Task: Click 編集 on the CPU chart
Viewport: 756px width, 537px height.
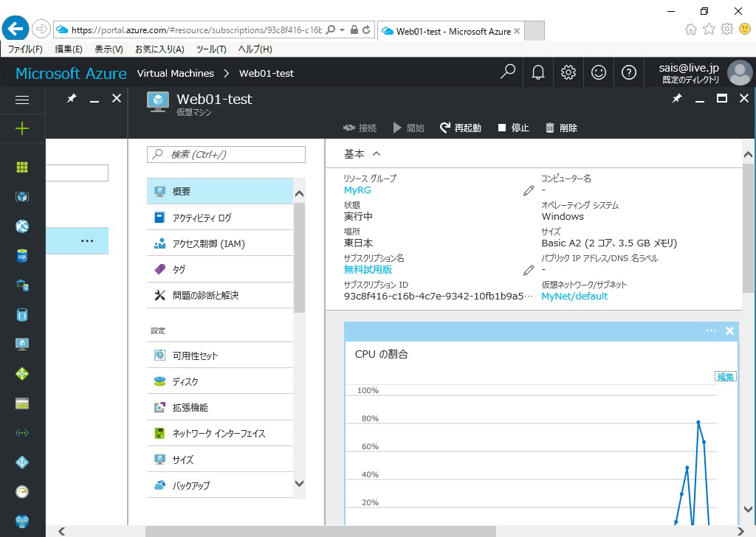Action: 726,377
